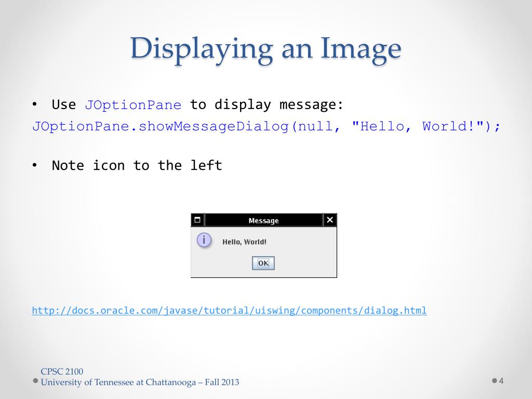
Task: Click the slide number 4
Action: click(x=501, y=381)
